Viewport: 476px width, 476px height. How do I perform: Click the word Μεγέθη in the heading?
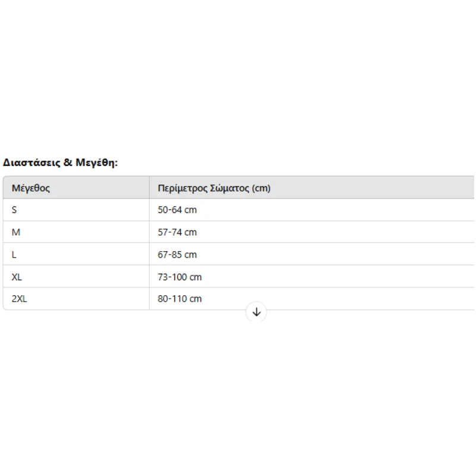(96, 162)
